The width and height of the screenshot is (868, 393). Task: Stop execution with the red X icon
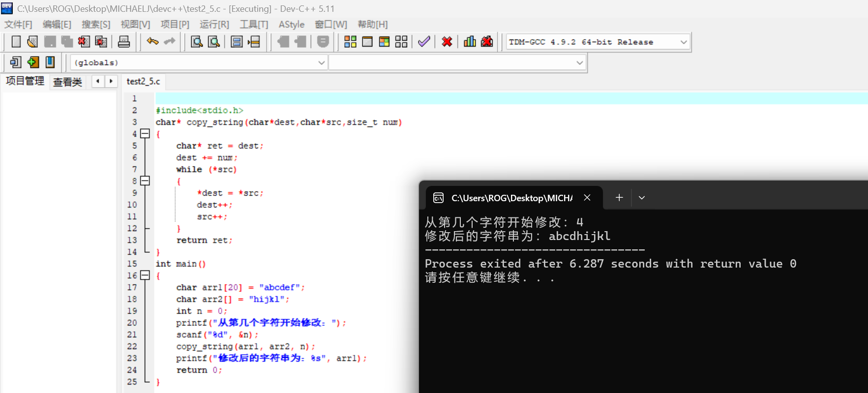tap(447, 42)
